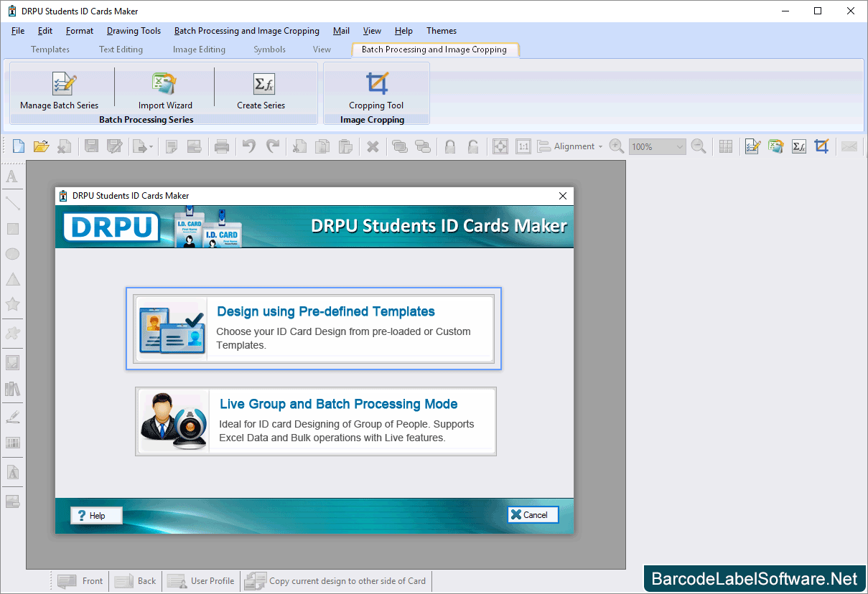Select the Text tool in left toolbar
This screenshot has width=868, height=594.
(x=11, y=176)
